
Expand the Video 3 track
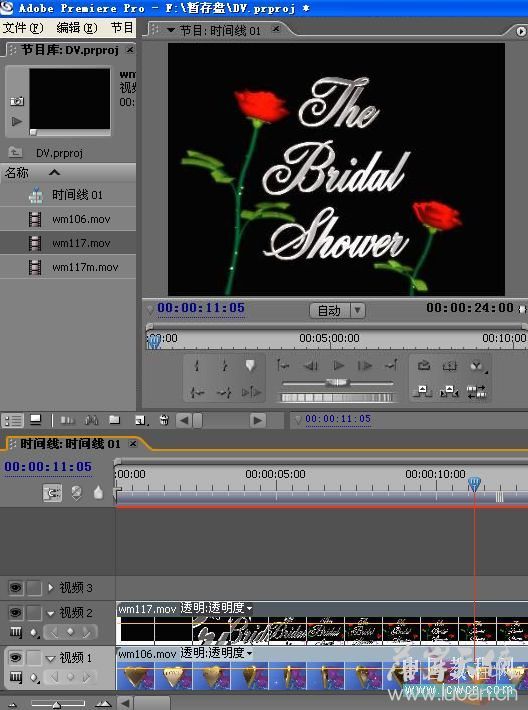tap(50, 588)
